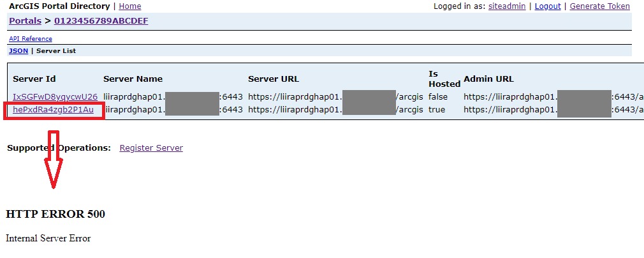Click the siteadmin user link
The image size is (644, 258).
pyautogui.click(x=507, y=6)
